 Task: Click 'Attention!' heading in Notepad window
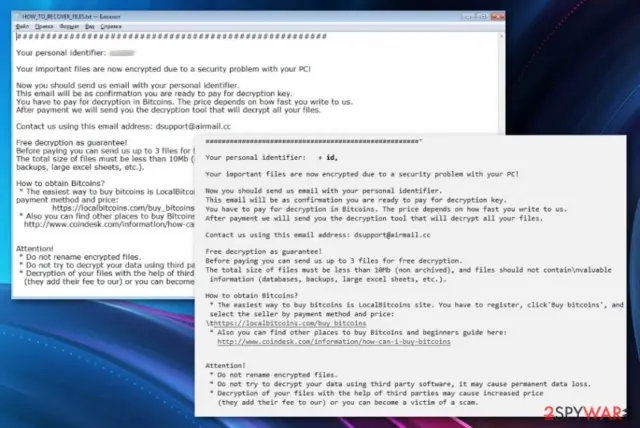point(35,249)
